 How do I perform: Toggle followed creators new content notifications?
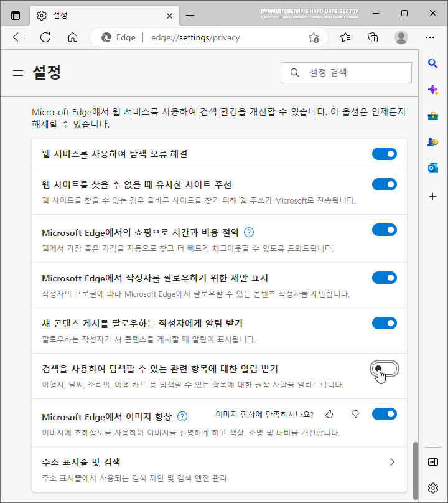385,323
